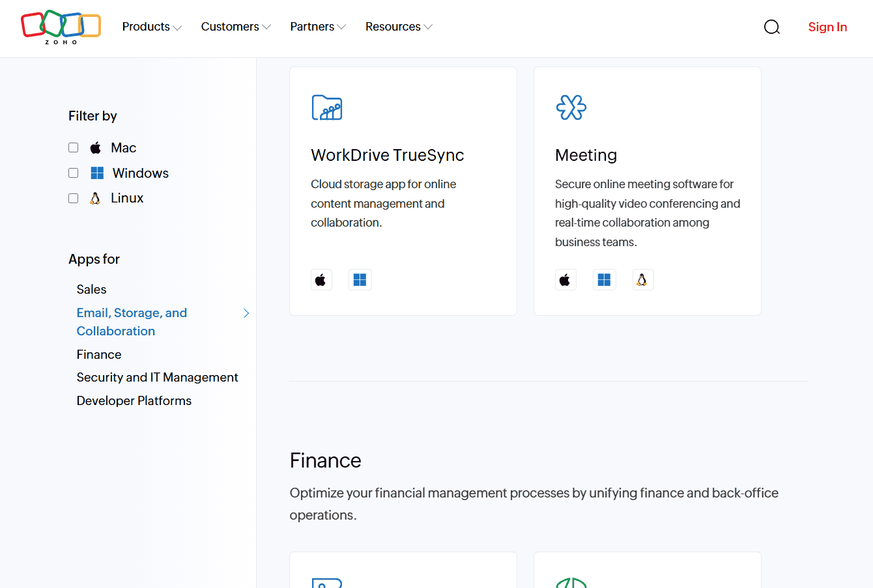Select Linux penguin icon under Meeting
873x588 pixels.
tap(643, 280)
